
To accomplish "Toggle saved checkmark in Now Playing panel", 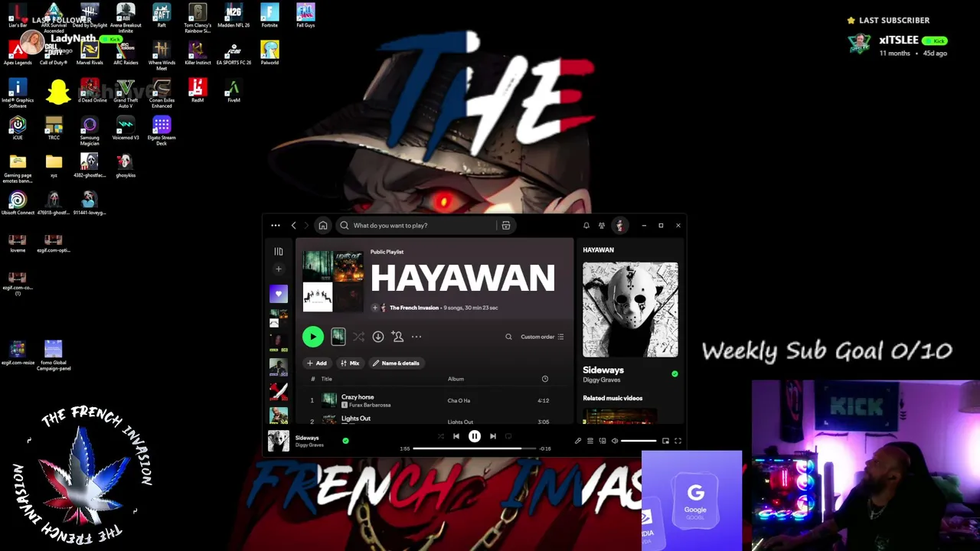I will [x=675, y=374].
